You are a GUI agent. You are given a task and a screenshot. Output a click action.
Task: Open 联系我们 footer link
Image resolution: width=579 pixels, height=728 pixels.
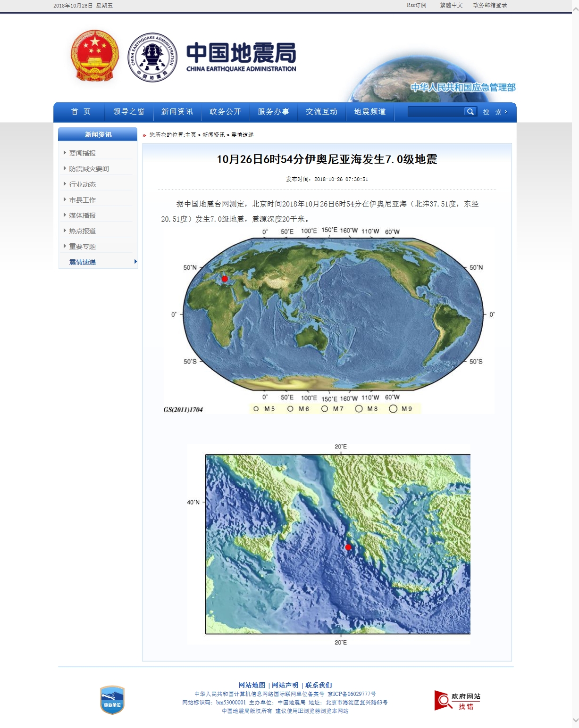319,685
